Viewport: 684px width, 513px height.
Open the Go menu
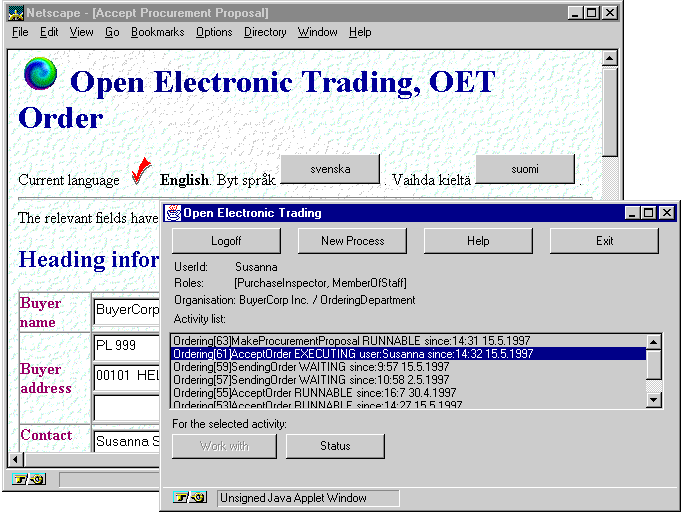(112, 32)
